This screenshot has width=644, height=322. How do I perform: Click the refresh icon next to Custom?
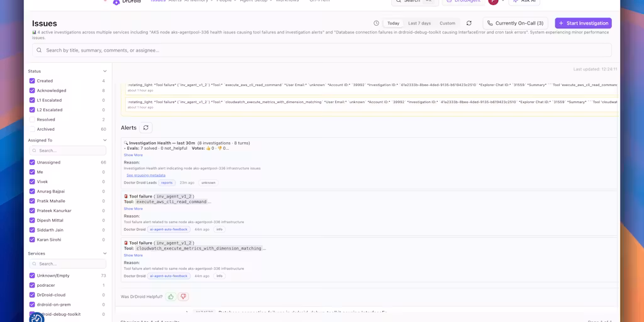pyautogui.click(x=469, y=23)
